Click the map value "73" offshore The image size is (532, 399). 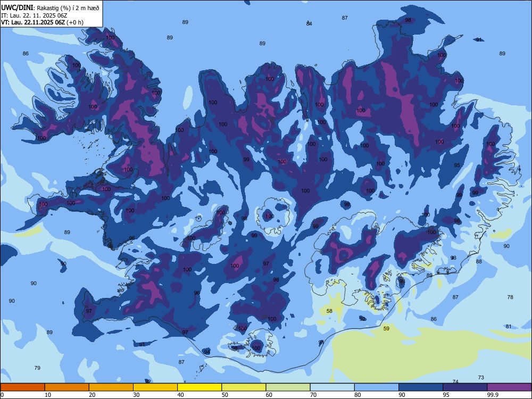click(481, 377)
